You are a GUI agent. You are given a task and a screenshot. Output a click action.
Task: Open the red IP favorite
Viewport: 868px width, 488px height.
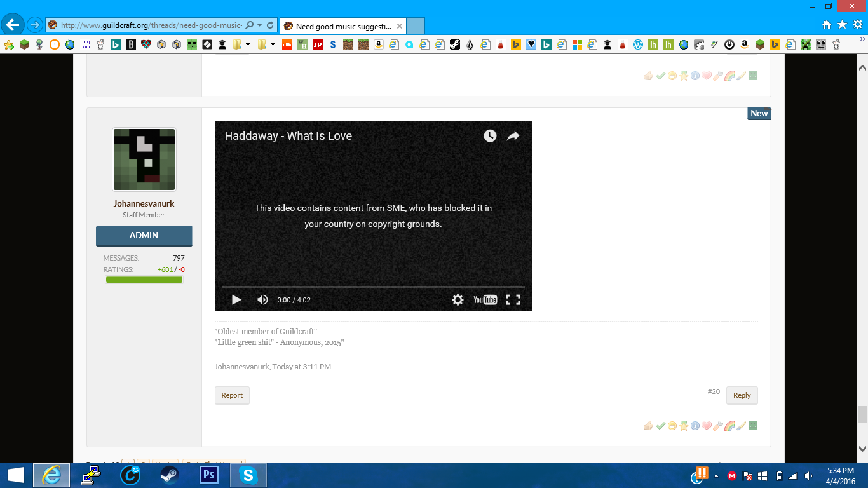(318, 44)
